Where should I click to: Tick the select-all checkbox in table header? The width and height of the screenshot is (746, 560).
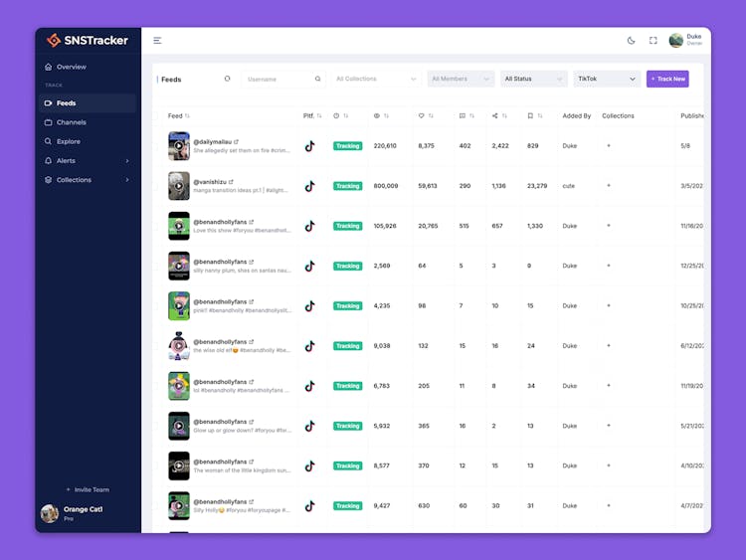(157, 116)
